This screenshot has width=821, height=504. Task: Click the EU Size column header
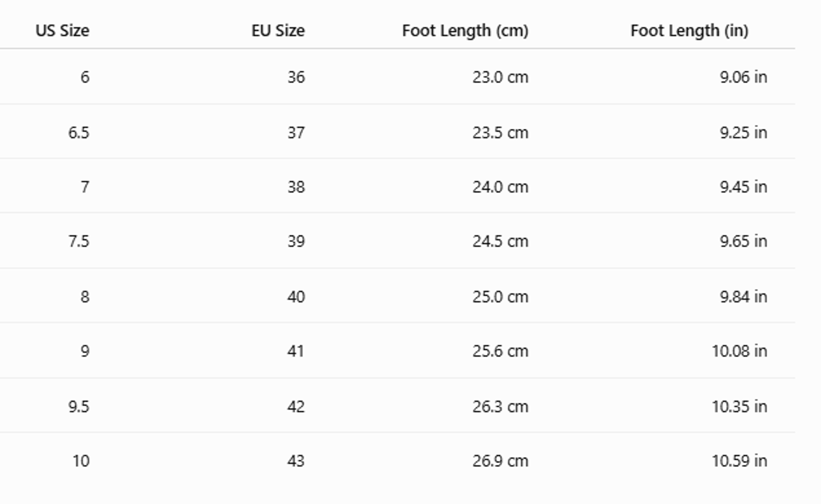[278, 31]
